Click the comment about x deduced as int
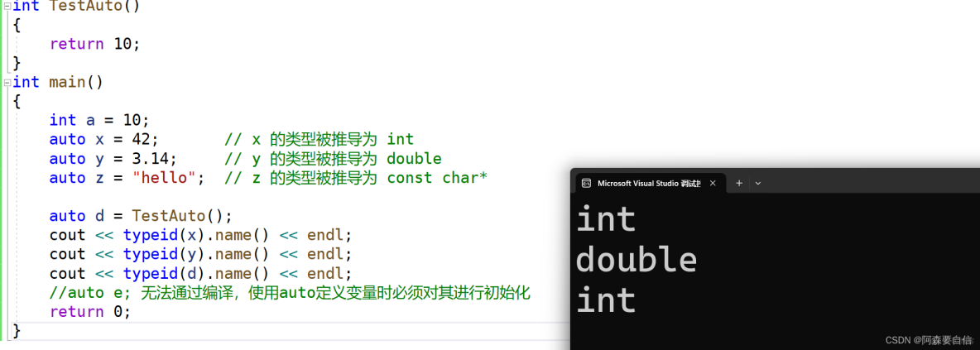This screenshot has width=980, height=350. 319,139
